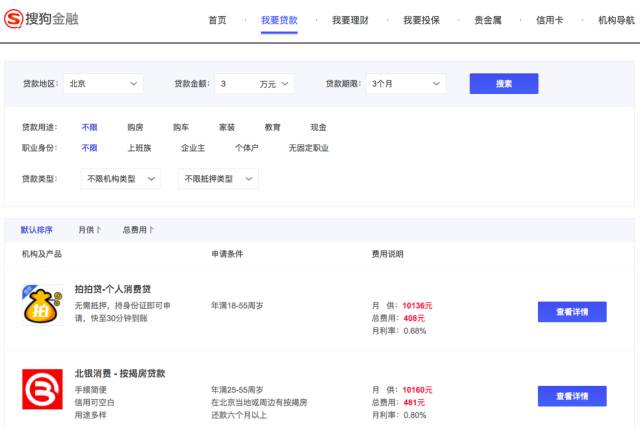The image size is (640, 430).
Task: Expand 贷款地区 dropdown showing 北京
Action: click(x=103, y=84)
